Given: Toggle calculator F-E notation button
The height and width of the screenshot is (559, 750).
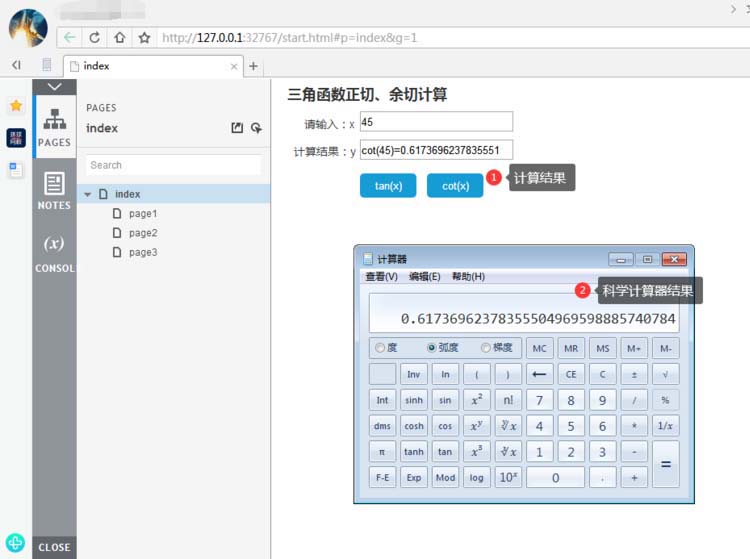Looking at the screenshot, I should click(382, 477).
